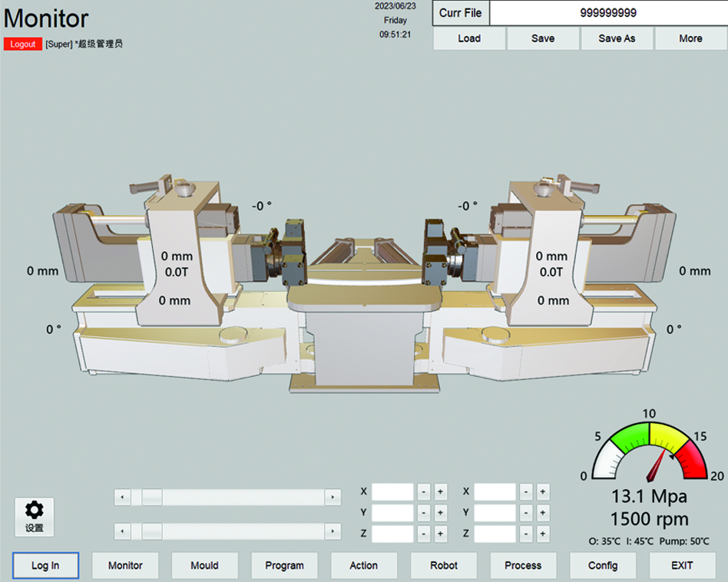Click the 1500 rpm speed reading
This screenshot has height=582, width=728.
click(649, 519)
